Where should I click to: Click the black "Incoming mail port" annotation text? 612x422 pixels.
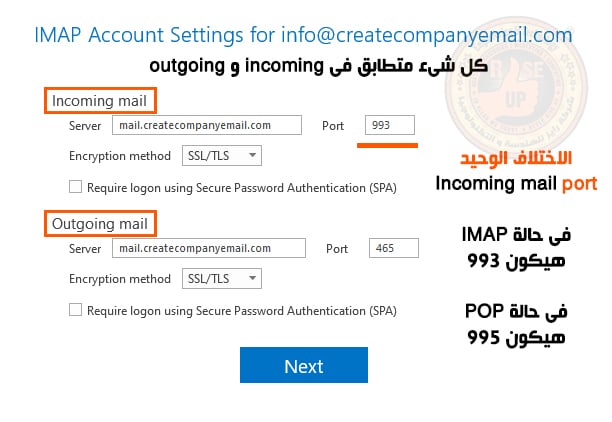click(x=516, y=183)
